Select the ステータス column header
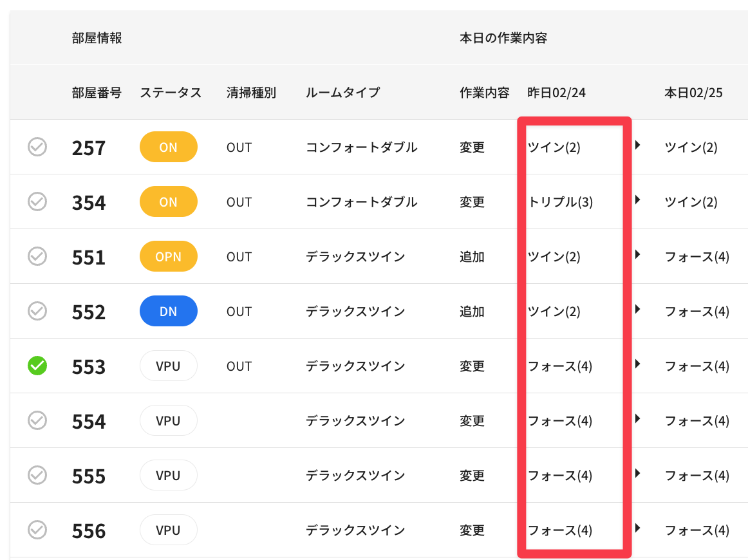This screenshot has height=560, width=748. (x=171, y=93)
